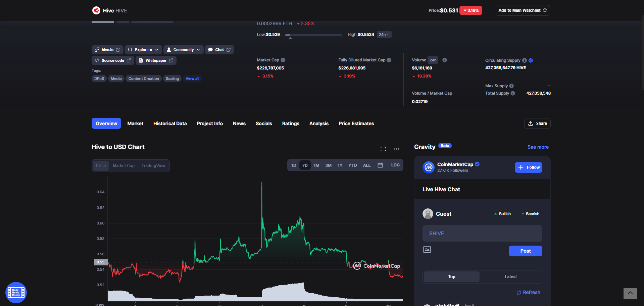This screenshot has width=644, height=306.
Task: Click the Circulating Supply verified badge
Action: [531, 60]
